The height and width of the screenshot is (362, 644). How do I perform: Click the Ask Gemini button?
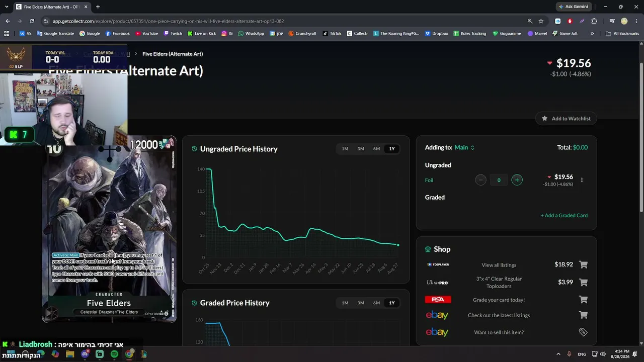click(x=573, y=7)
